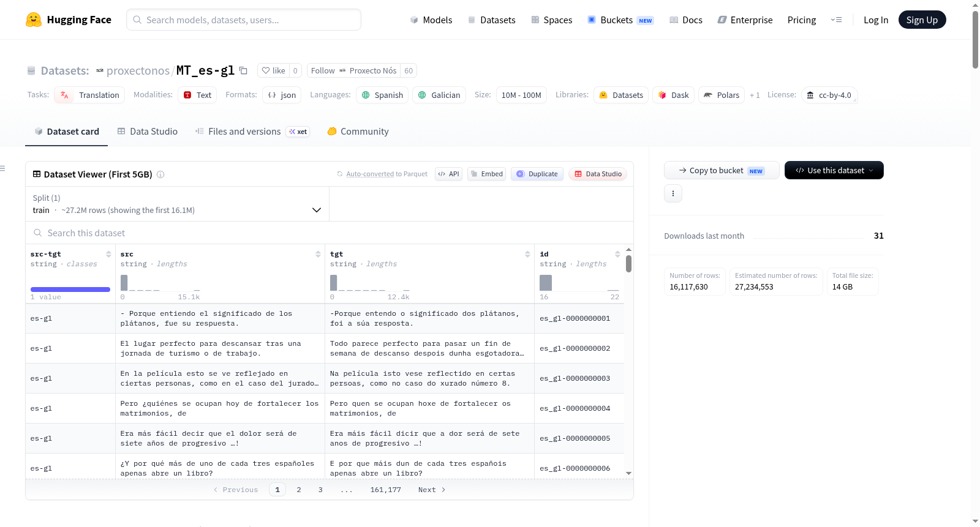Click the info icon beside Dataset Viewer

160,174
